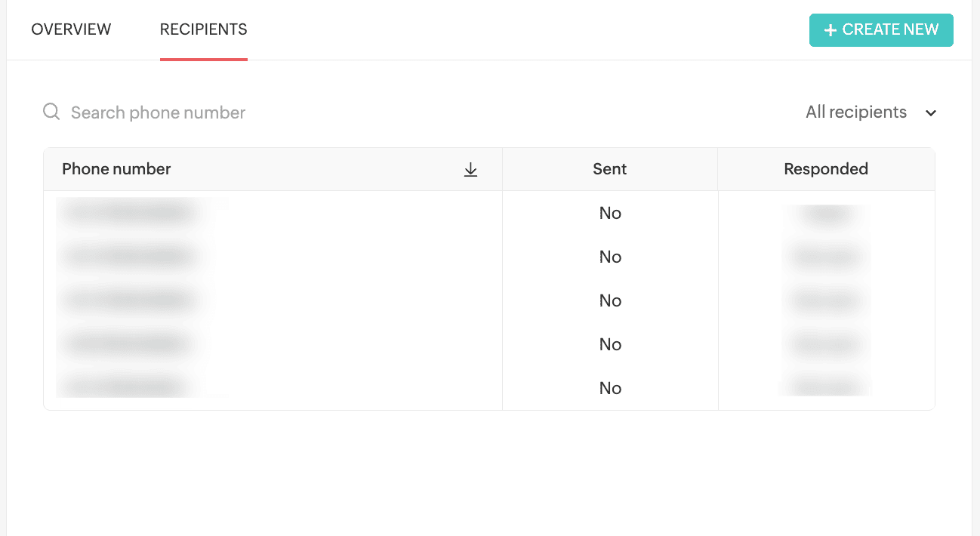Click the Responded column header
Screen dimensions: 980x536
[x=826, y=169]
